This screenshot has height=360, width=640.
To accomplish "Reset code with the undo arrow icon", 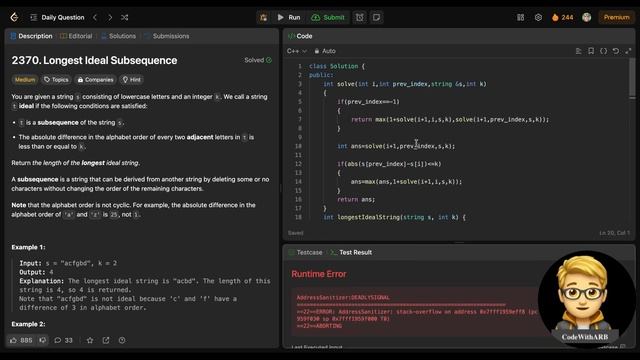I will coord(616,51).
